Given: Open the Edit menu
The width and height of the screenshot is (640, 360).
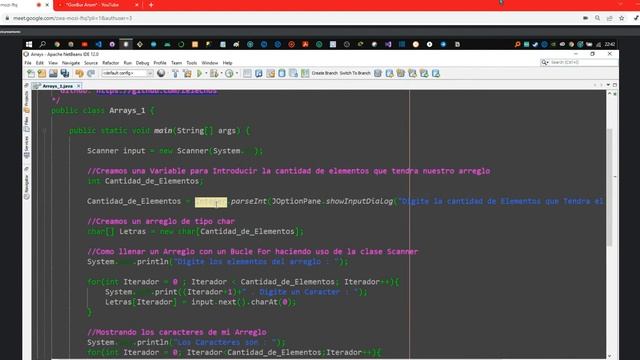Looking at the screenshot, I should pos(40,63).
